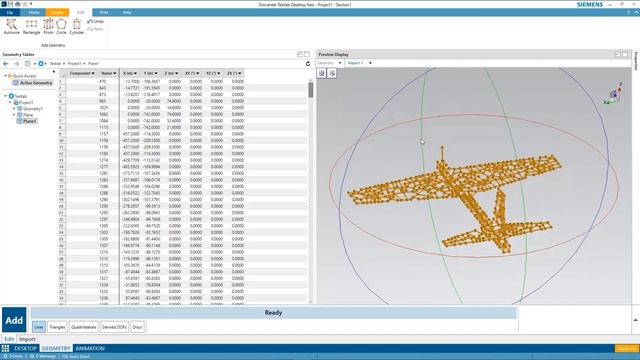640x360 pixels.
Task: Select the Circle geometry tool
Action: tap(61, 27)
